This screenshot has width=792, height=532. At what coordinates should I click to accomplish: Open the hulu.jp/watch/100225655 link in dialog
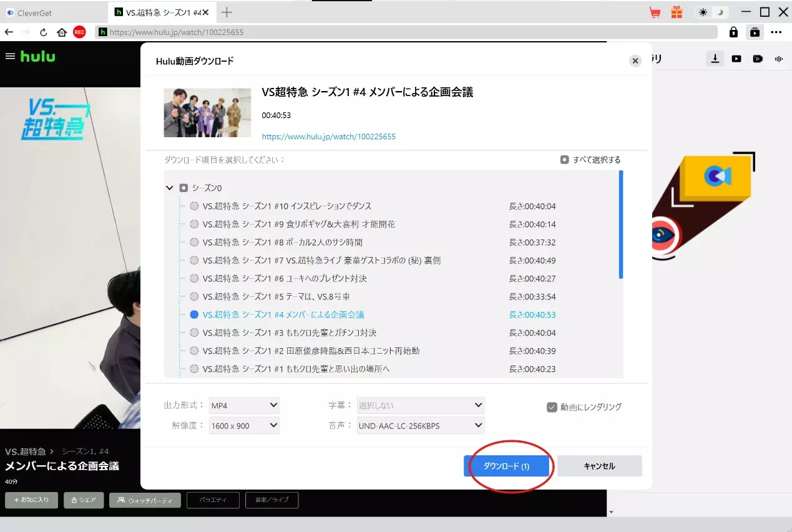pos(328,137)
